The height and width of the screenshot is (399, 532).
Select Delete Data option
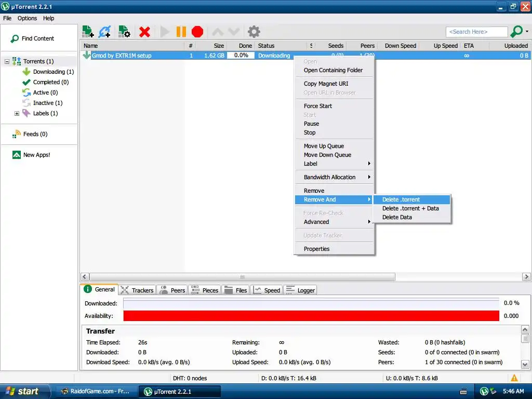click(412, 218)
